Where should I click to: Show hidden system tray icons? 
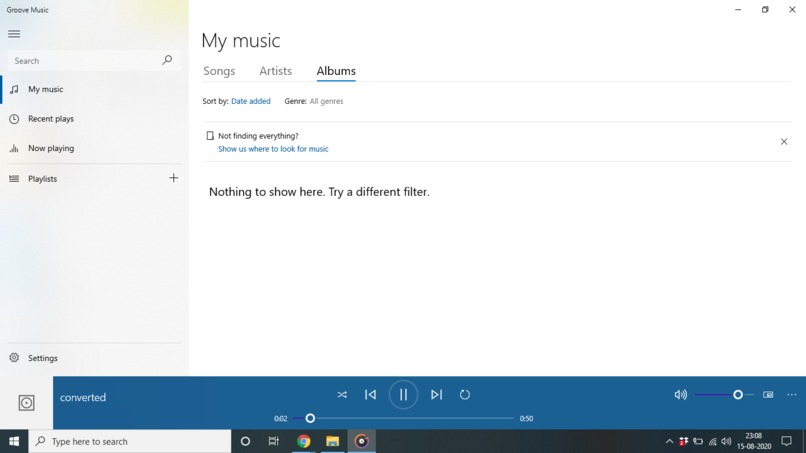pos(669,441)
